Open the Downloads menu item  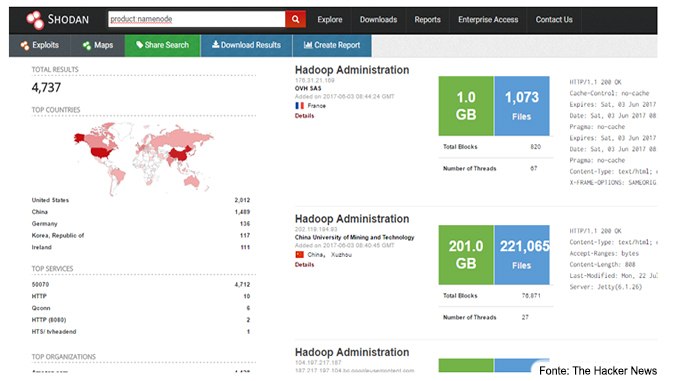378,19
